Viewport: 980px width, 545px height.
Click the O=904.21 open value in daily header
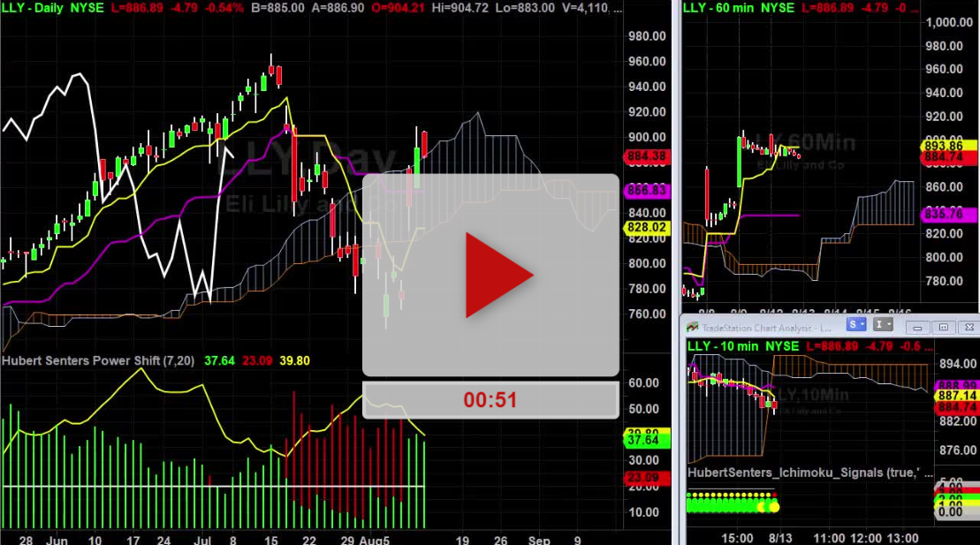(398, 8)
